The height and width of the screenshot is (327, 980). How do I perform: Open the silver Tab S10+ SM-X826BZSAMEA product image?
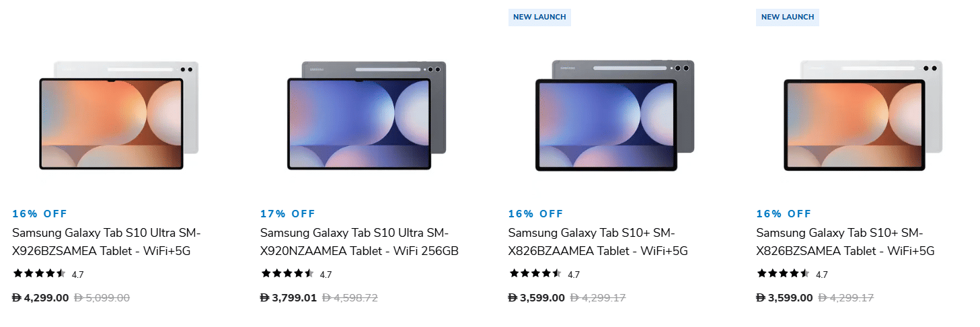pos(863,114)
